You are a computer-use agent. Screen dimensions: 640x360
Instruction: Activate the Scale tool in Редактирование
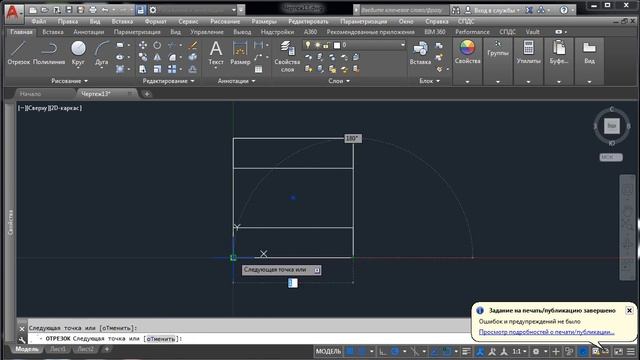(x=157, y=69)
